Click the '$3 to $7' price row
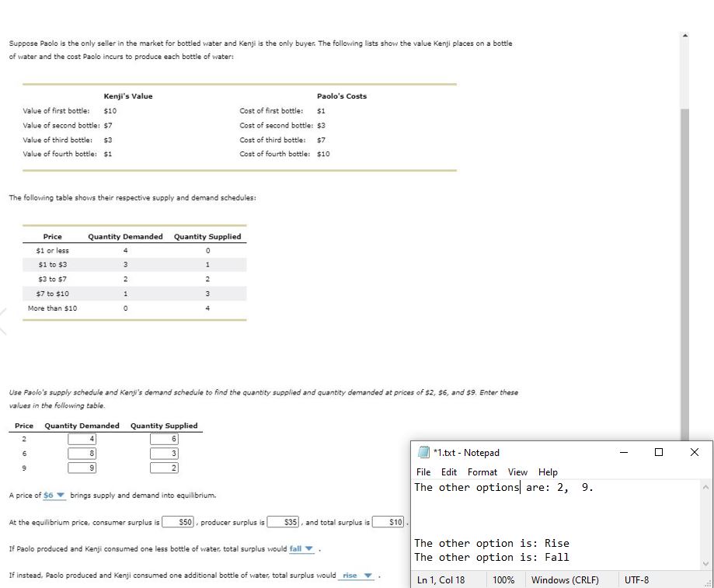714x588 pixels. click(134, 279)
